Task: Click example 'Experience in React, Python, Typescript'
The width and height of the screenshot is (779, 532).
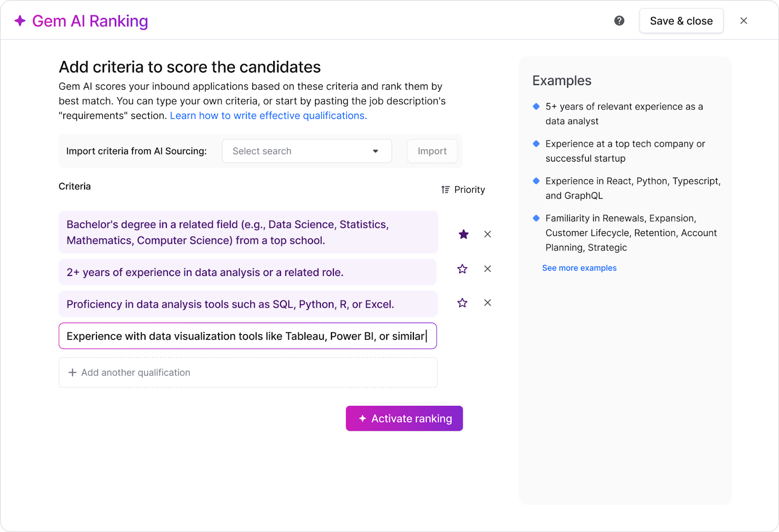Action: click(633, 188)
